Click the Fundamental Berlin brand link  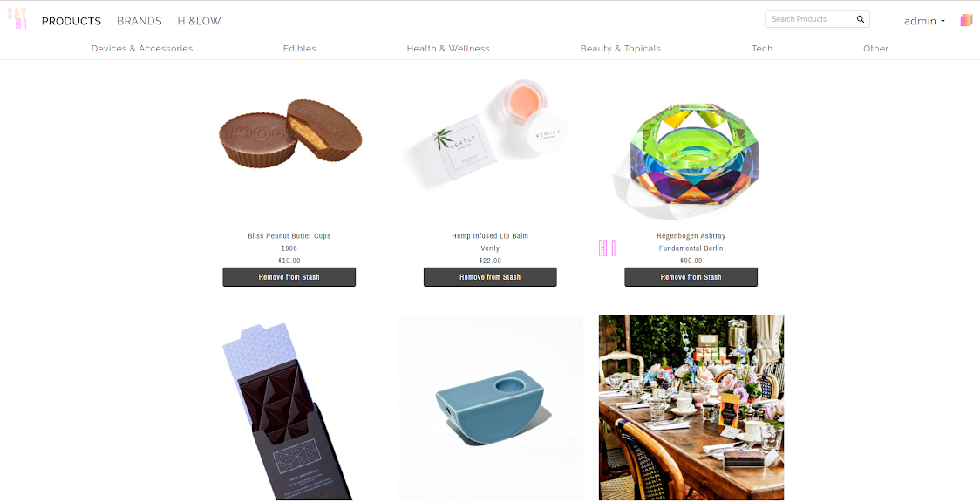[691, 248]
